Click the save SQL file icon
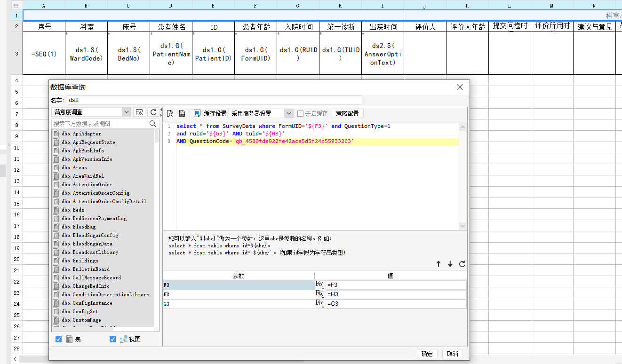Viewport: 622px width, 364px height. pos(182,113)
